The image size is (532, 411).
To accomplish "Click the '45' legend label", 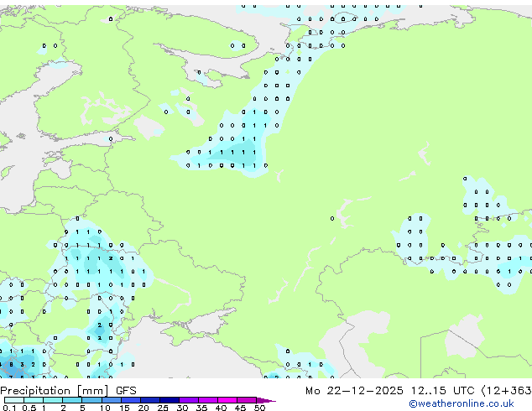I will (240, 408).
